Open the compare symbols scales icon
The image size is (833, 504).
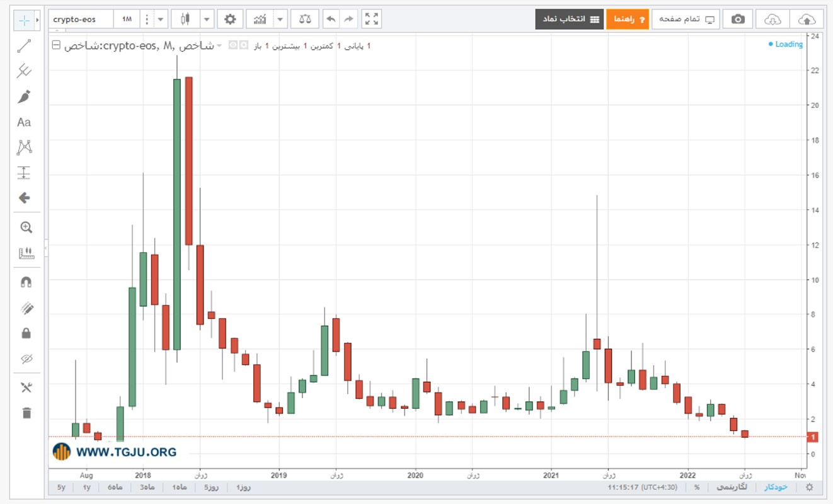(x=305, y=20)
